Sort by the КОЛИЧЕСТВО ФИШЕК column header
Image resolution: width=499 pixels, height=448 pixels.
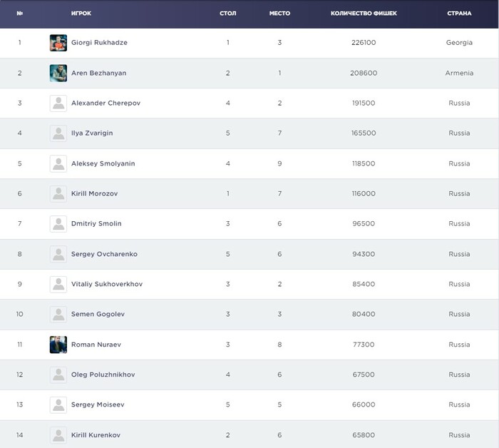pos(364,14)
